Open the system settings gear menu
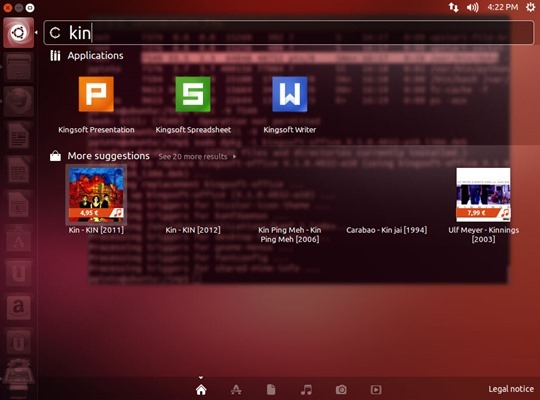The height and width of the screenshot is (400, 540). (530, 7)
